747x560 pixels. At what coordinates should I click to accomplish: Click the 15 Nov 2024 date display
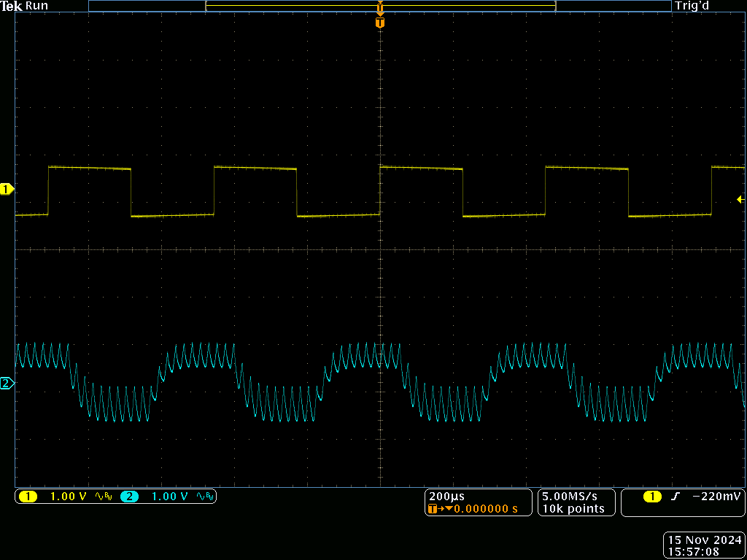click(x=704, y=540)
